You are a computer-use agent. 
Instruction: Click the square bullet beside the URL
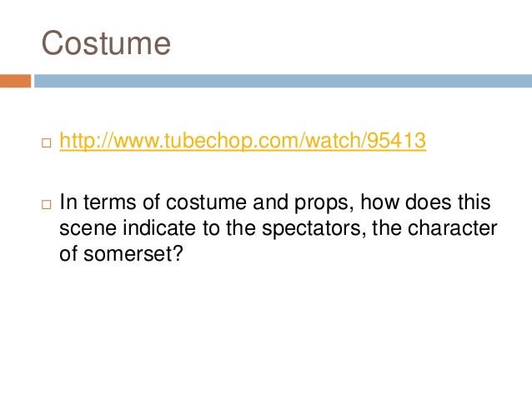(47, 142)
